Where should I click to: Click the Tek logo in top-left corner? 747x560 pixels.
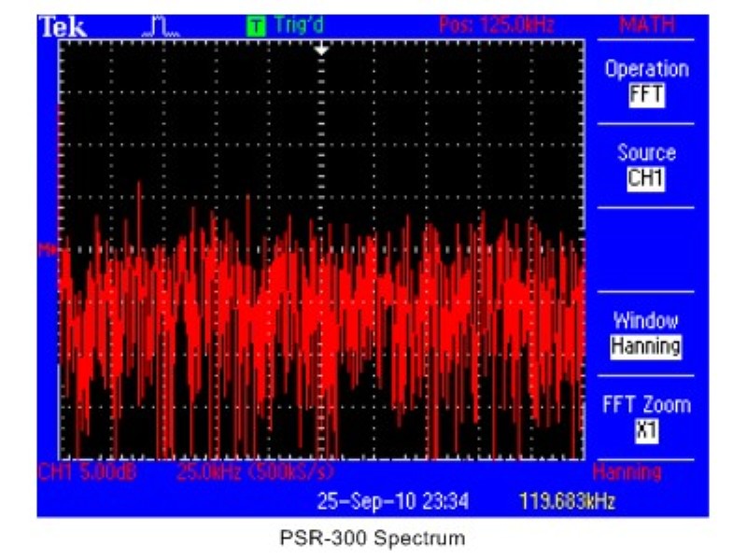pos(63,27)
